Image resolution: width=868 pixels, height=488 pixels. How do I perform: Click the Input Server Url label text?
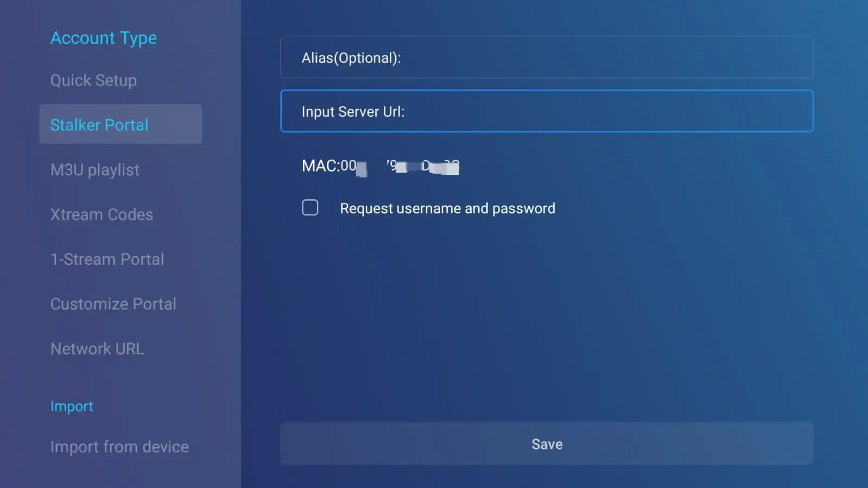point(353,112)
